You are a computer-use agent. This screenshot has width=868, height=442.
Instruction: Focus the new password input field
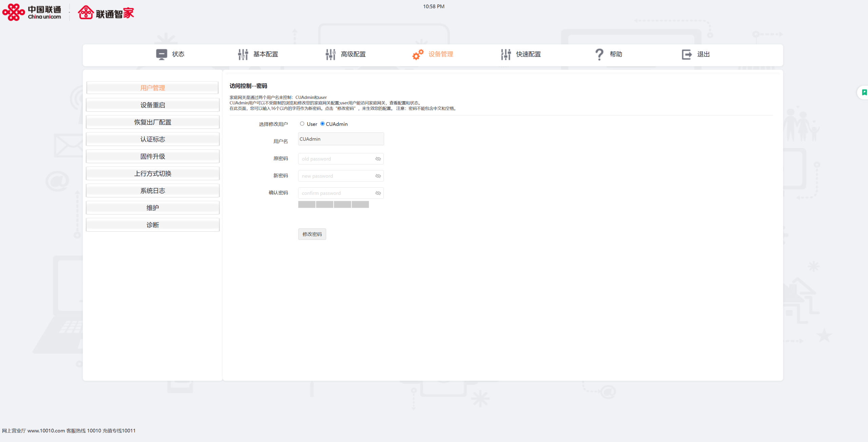pos(341,176)
